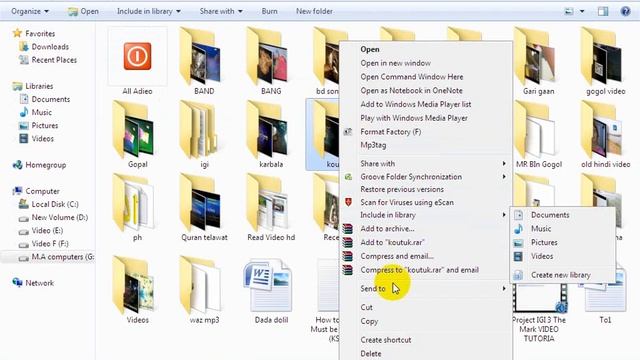Click the Burn toolbar button
The width and height of the screenshot is (640, 360).
tap(269, 11)
